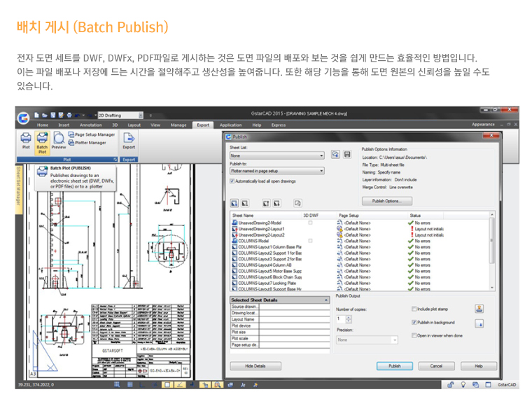The height and width of the screenshot is (406, 532).
Task: Switch to the Annotation ribbon tab
Action: pyautogui.click(x=90, y=125)
